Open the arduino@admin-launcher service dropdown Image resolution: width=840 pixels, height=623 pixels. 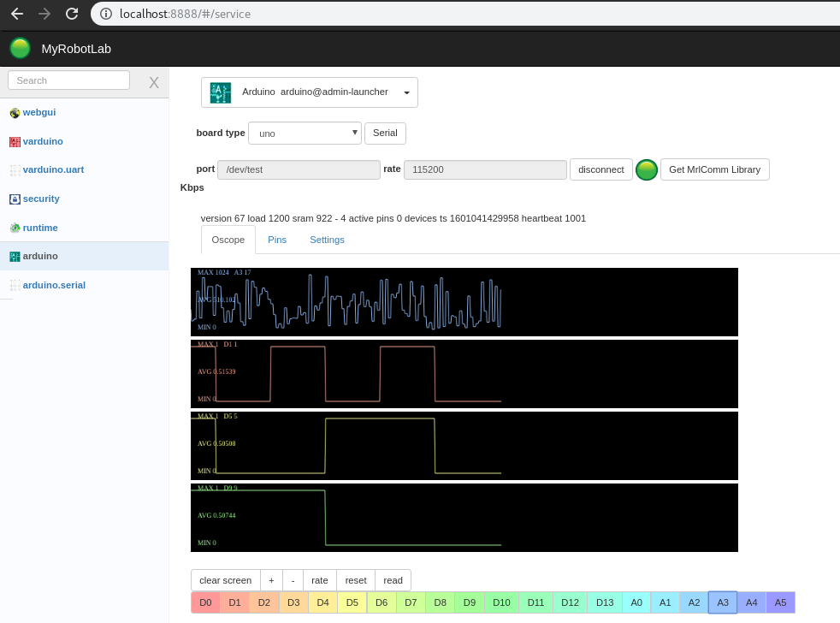pos(310,92)
